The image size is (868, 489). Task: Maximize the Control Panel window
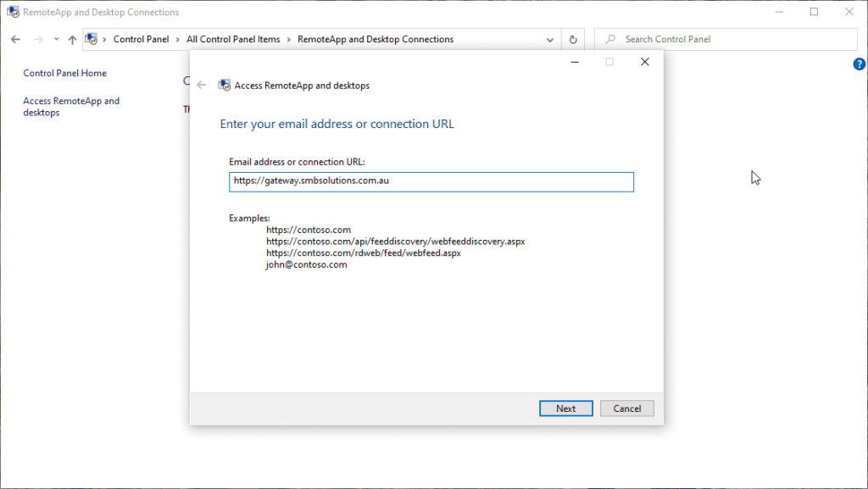[814, 12]
